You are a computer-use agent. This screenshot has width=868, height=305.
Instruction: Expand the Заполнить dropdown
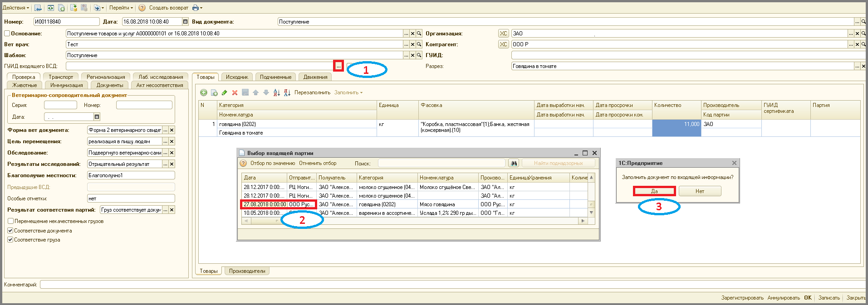(348, 92)
